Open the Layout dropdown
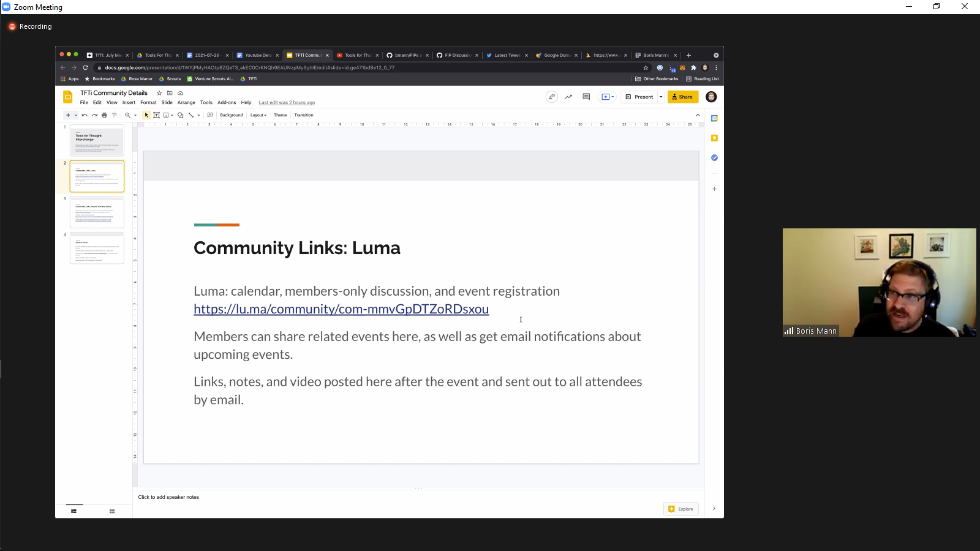Screen dimensions: 980x551 (x=258, y=115)
